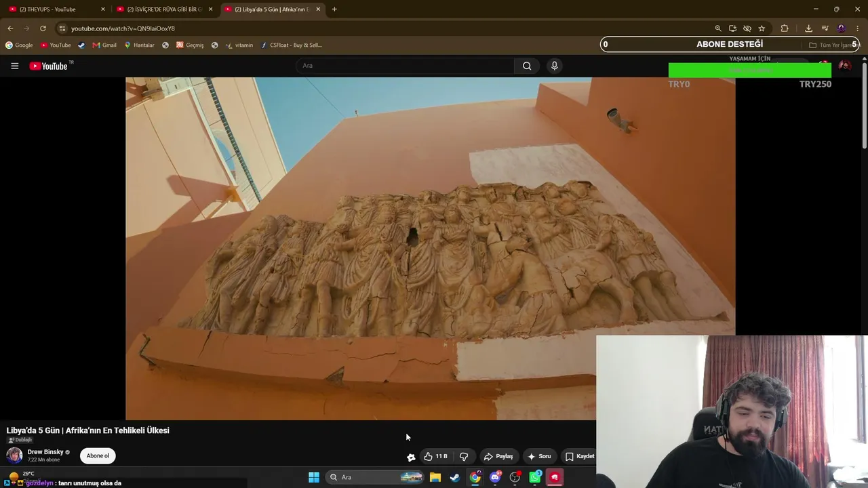The width and height of the screenshot is (868, 488).
Task: Click the install app icon in address bar
Action: point(732,28)
